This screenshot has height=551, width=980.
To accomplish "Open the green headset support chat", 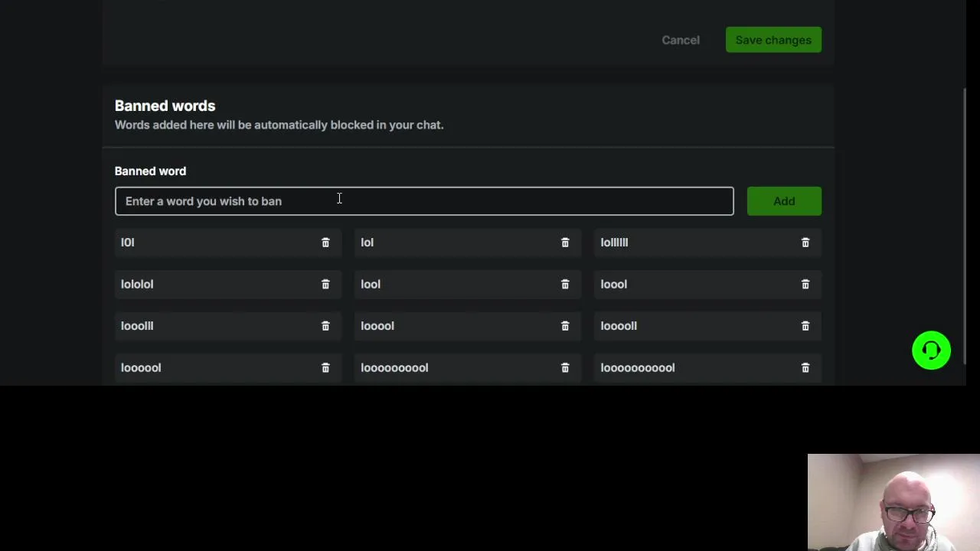I will [x=931, y=350].
